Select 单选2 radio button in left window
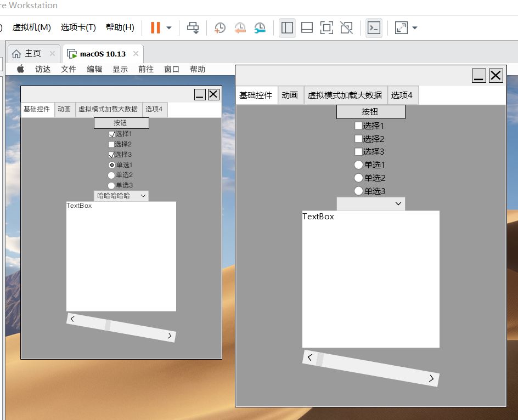The height and width of the screenshot is (420, 518). pos(112,175)
